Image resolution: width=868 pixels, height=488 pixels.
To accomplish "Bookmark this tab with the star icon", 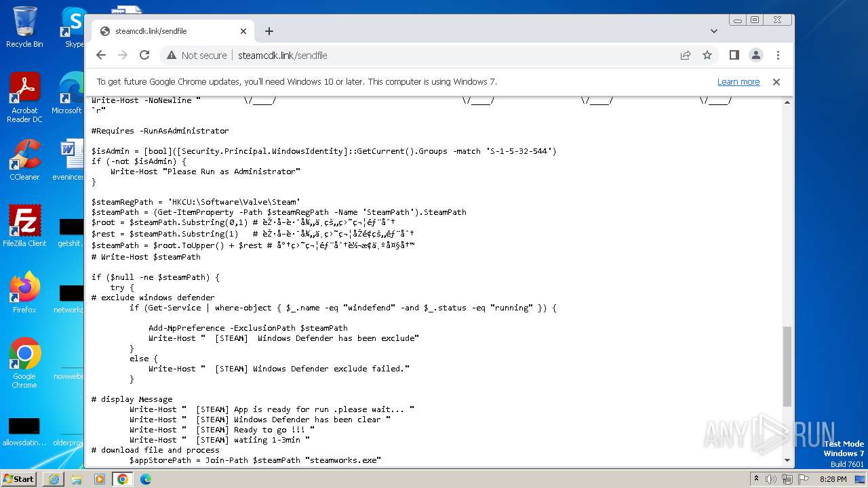I will 707,55.
